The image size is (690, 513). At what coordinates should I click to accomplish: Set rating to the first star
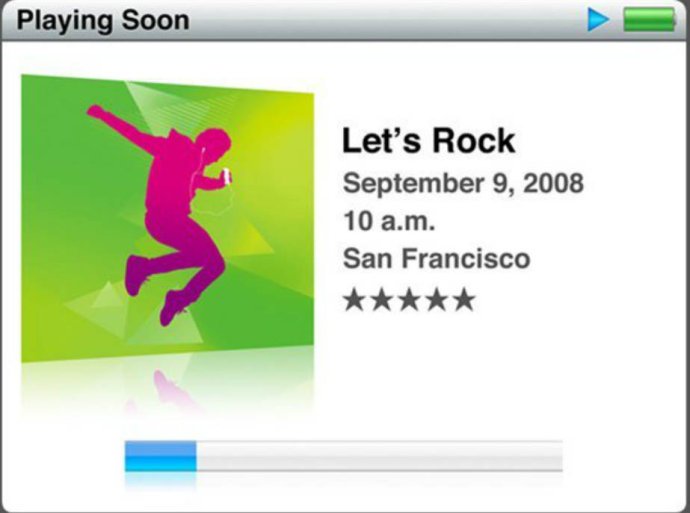point(355,300)
